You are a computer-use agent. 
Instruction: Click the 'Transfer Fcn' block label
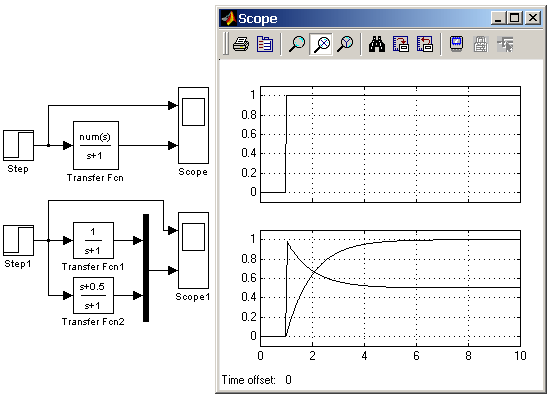pos(95,178)
